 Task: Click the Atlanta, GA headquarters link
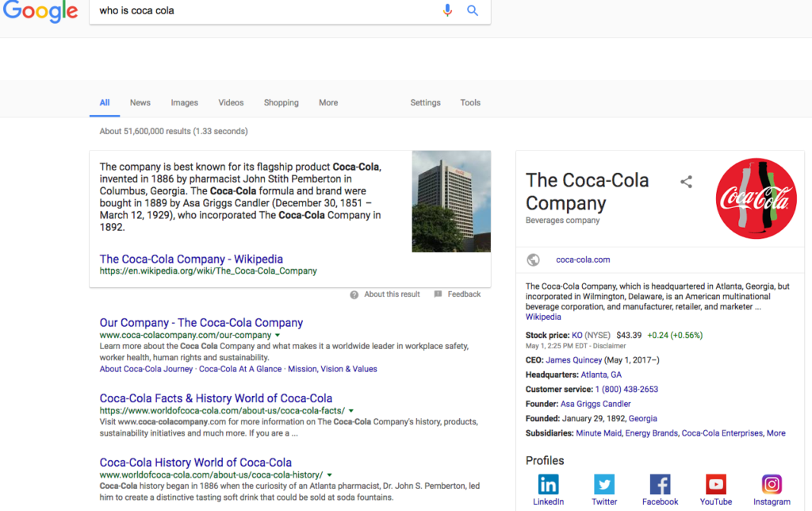coord(601,375)
